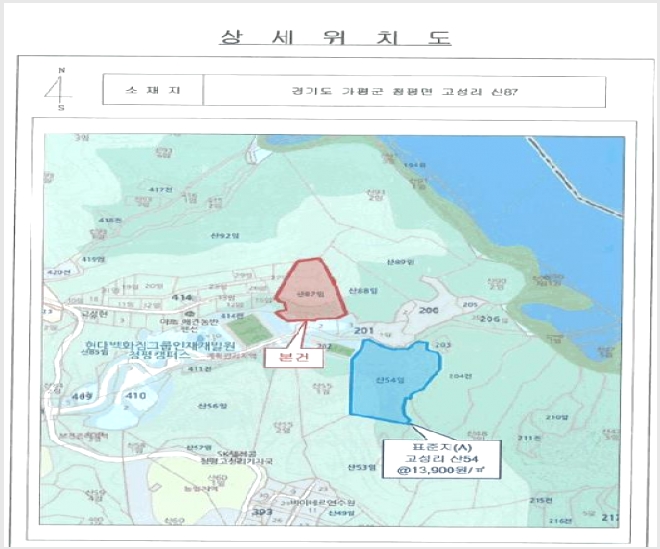Click the bold '414' road number
660x549 pixels.
click(182, 298)
